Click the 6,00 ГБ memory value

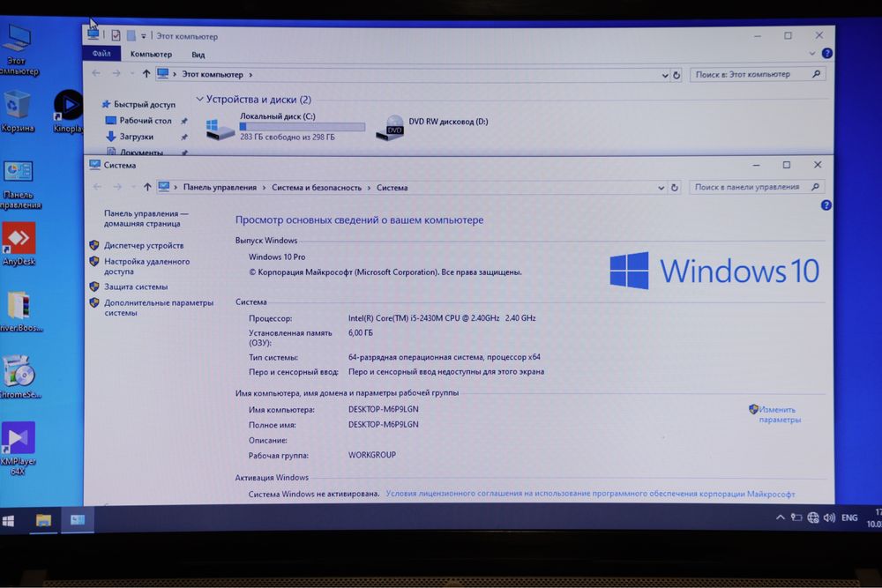(x=360, y=332)
